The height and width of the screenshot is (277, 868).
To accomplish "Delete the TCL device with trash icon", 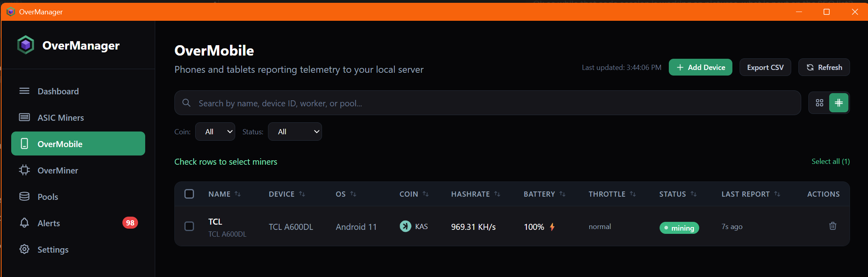I will pyautogui.click(x=833, y=226).
